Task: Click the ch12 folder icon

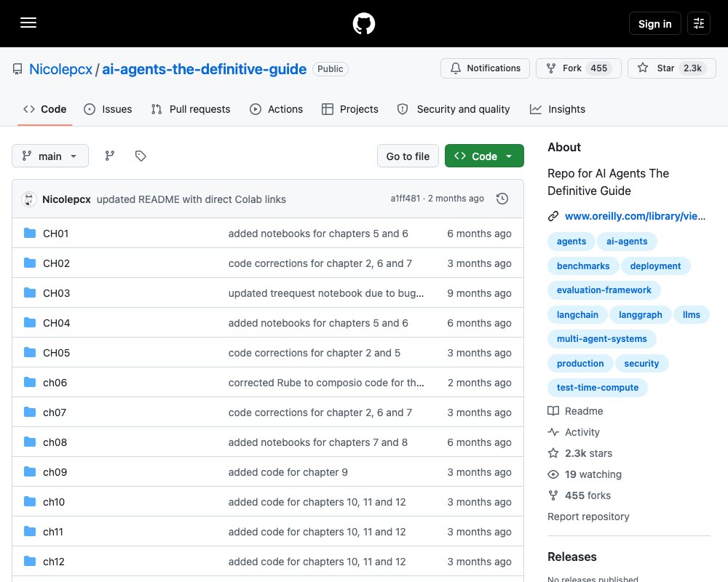Action: coord(30,561)
